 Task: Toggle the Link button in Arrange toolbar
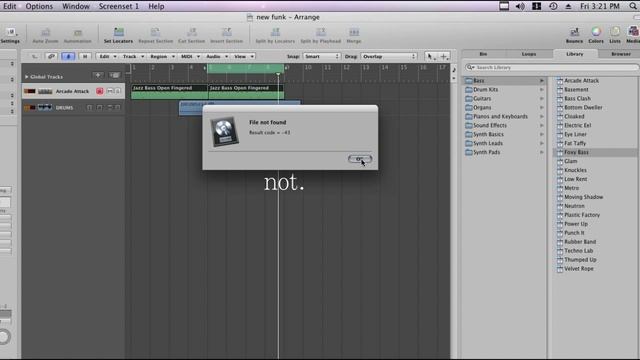coord(51,56)
